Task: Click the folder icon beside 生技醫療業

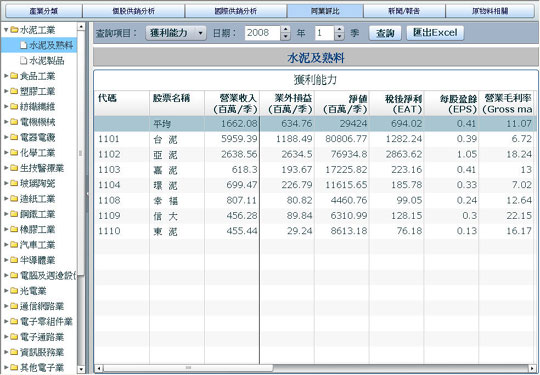Action: [x=14, y=168]
